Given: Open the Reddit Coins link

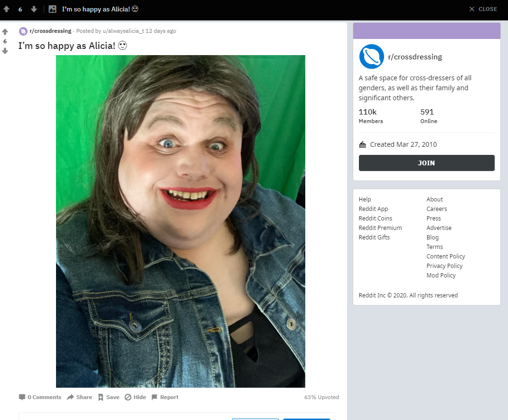Looking at the screenshot, I should tap(375, 218).
